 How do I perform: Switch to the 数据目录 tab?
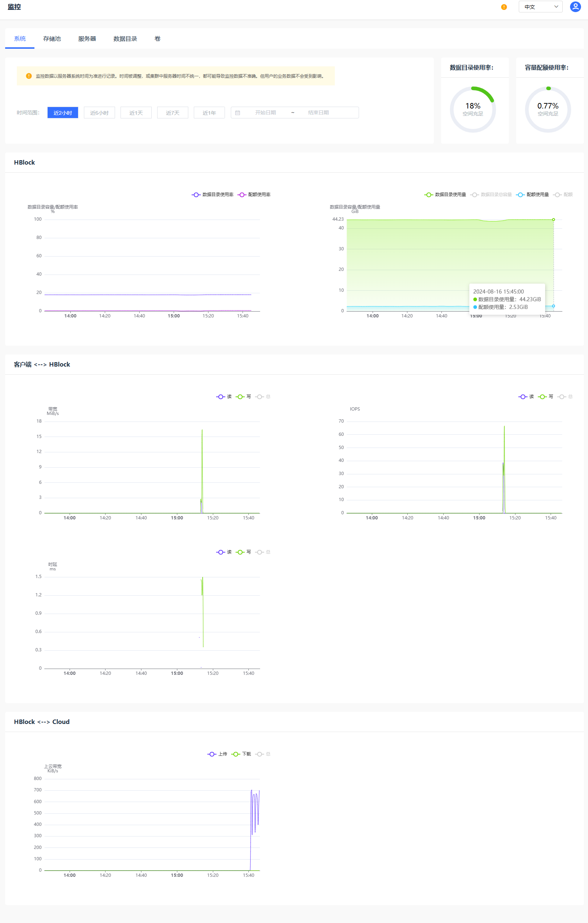tap(125, 38)
